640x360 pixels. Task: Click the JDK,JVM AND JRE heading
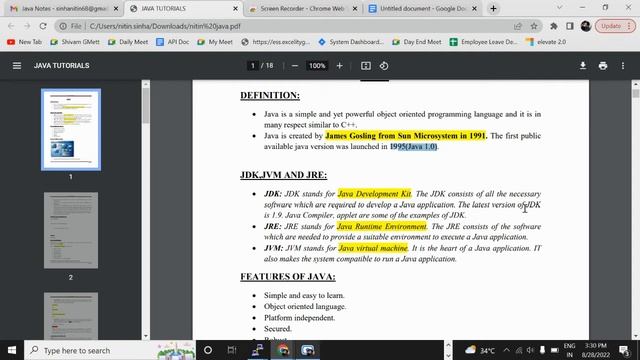coord(283,175)
